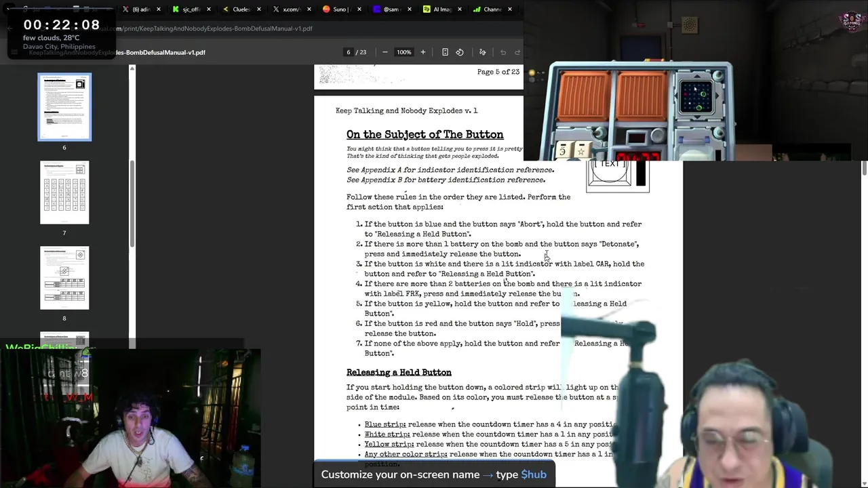
Task: Click the PDF document vertical scrollbar
Action: pos(864,169)
